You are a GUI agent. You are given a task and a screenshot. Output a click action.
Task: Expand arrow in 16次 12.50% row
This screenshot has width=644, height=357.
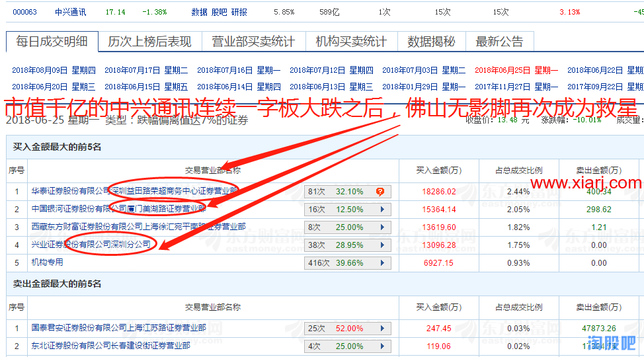[x=382, y=210]
